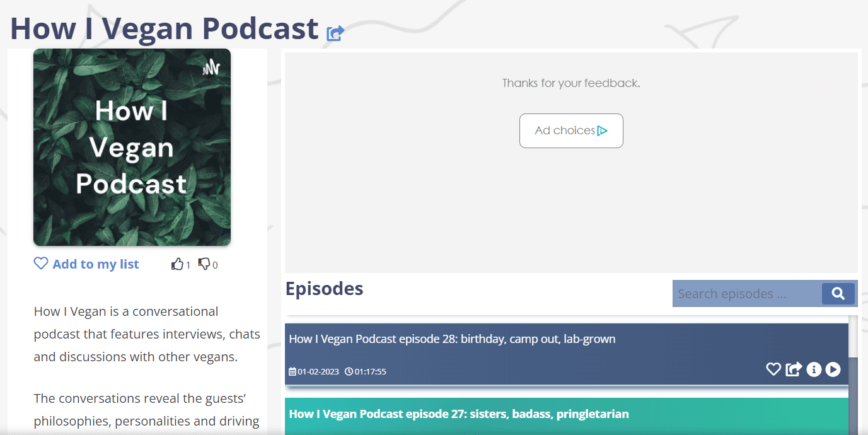868x435 pixels.
Task: Focus the Search episodes input field
Action: click(x=747, y=294)
